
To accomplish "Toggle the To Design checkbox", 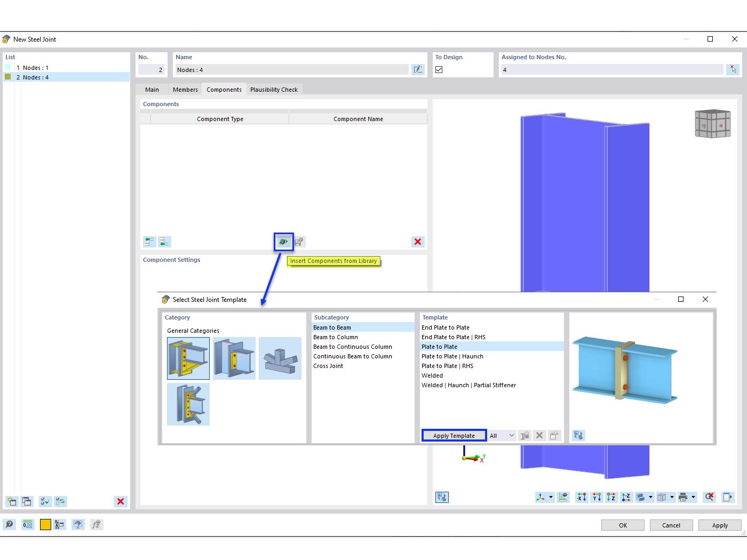I will click(439, 70).
